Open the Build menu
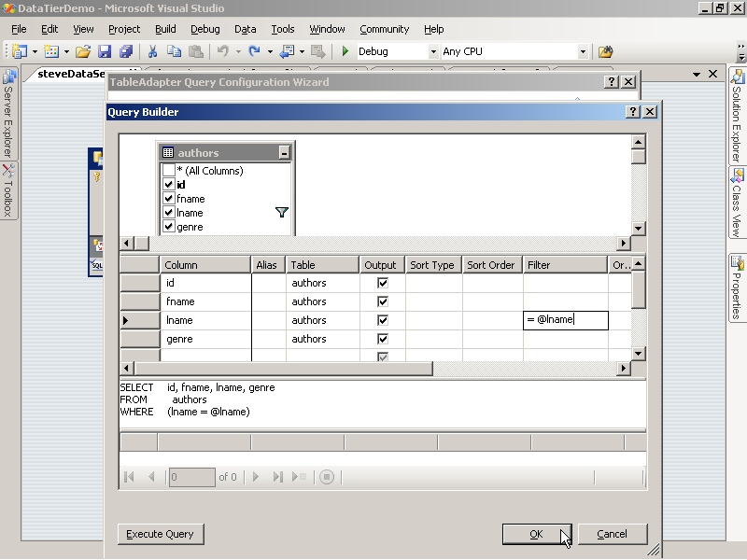This screenshot has height=560, width=747. [165, 29]
